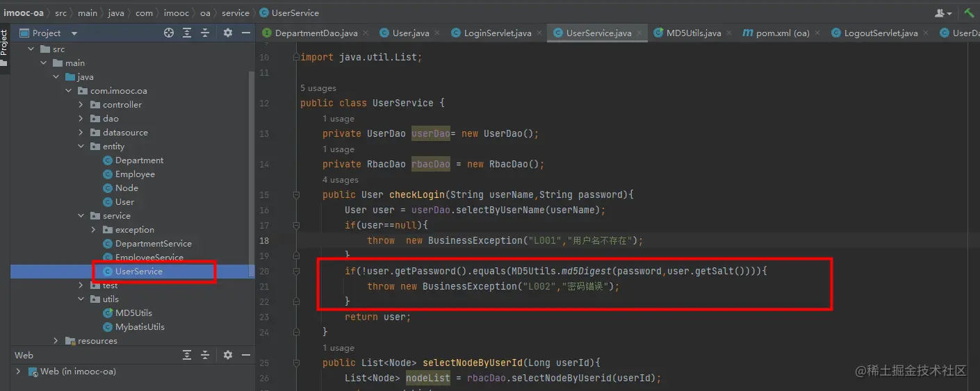980x391 pixels.
Task: Open the user account icon at top right
Action: (x=943, y=13)
